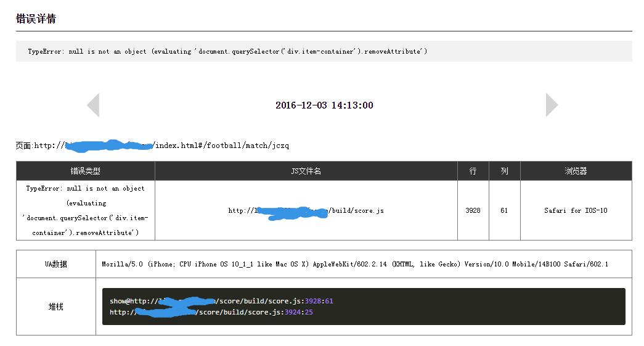This screenshot has height=346, width=644.
Task: Select the Mozilla/5.0 user agent string
Action: point(354,264)
